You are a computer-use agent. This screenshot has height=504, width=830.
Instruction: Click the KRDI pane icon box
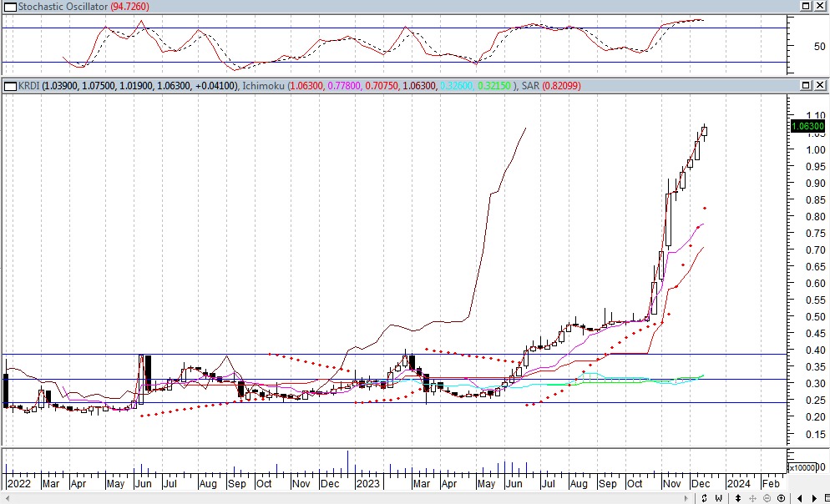(7, 86)
